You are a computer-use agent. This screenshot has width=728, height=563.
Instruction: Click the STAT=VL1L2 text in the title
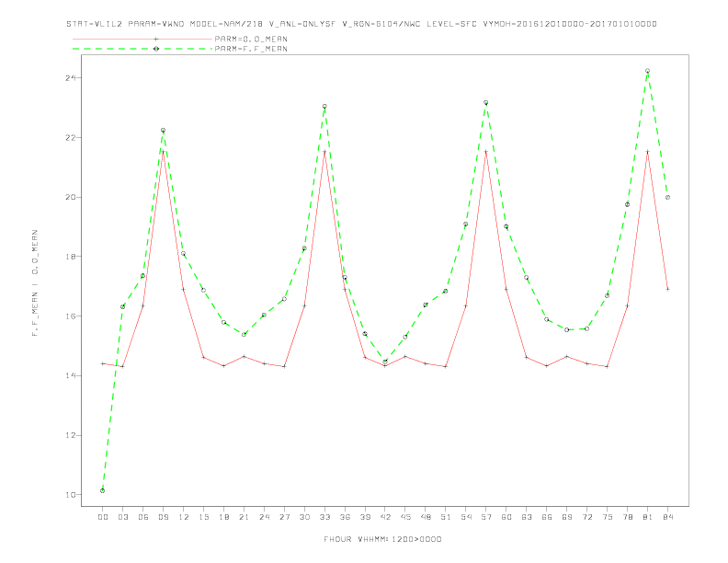95,24
